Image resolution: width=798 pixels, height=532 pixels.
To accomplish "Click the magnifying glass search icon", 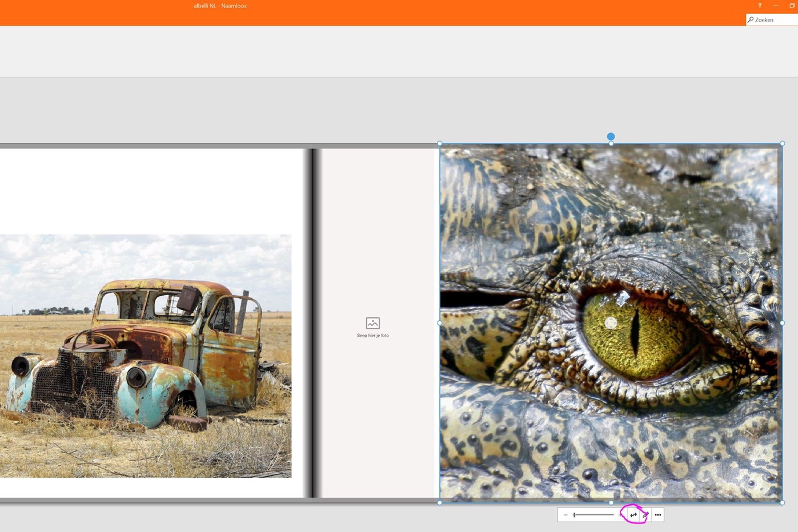I will [751, 20].
